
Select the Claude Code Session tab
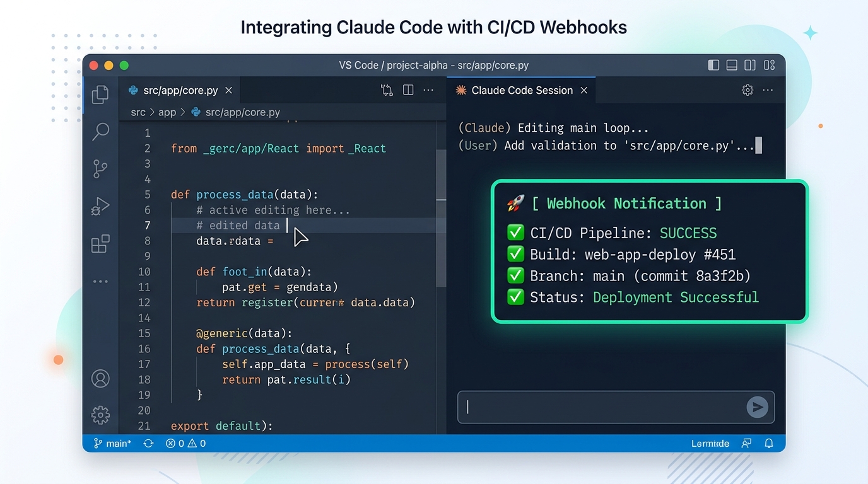517,89
